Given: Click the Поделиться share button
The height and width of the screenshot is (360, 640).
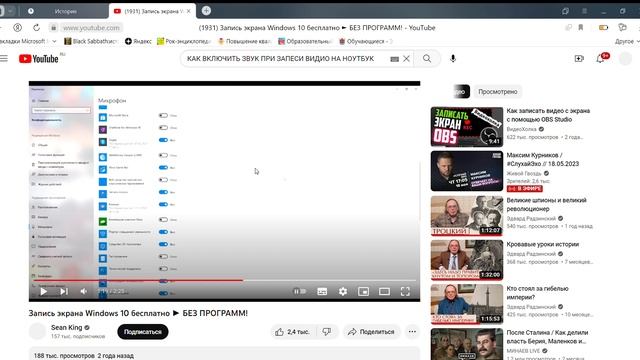Looking at the screenshot, I should (371, 332).
